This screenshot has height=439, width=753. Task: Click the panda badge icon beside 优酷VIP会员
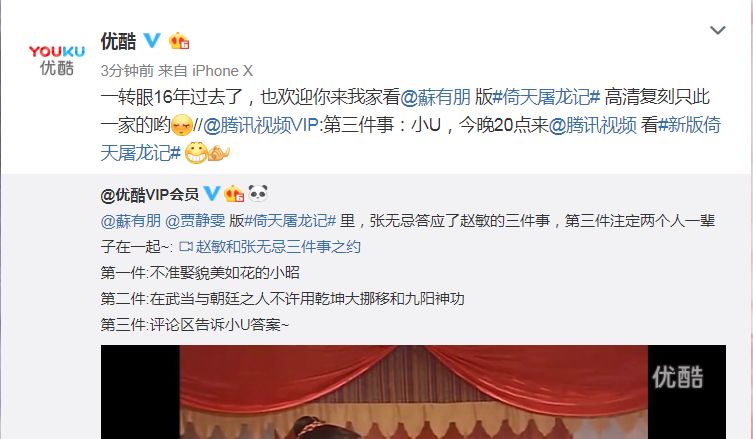point(258,193)
